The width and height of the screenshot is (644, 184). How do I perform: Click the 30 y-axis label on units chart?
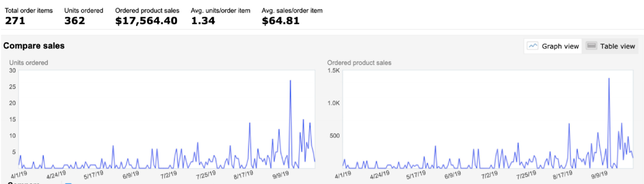[x=12, y=70]
